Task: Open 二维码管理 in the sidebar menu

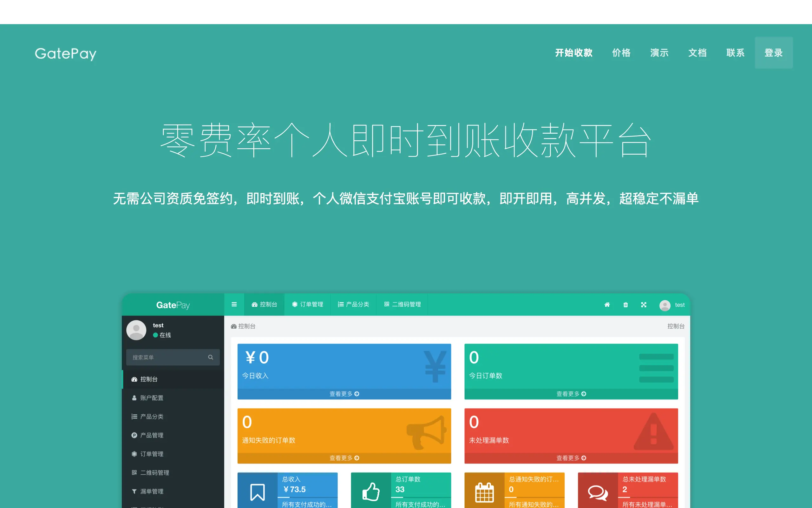Action: (173, 473)
